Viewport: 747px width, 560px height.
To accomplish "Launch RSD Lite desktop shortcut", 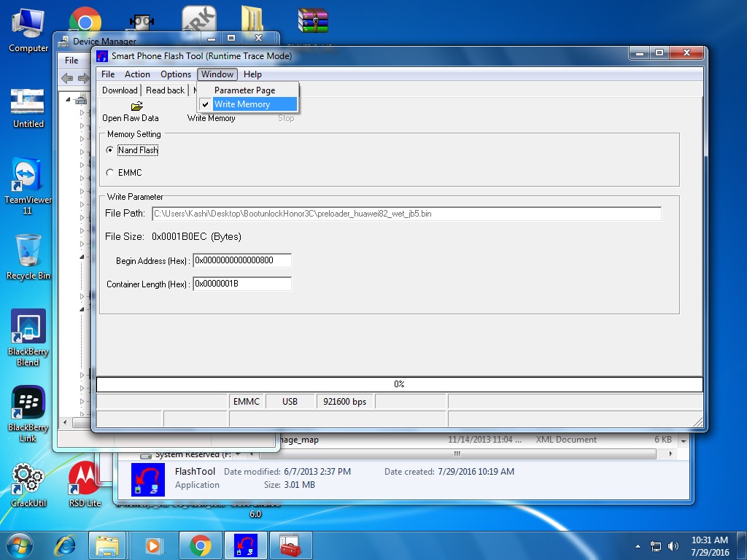I will pyautogui.click(x=85, y=485).
